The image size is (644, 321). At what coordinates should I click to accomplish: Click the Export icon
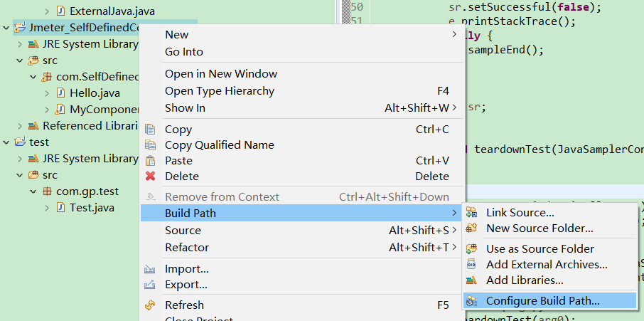[150, 285]
